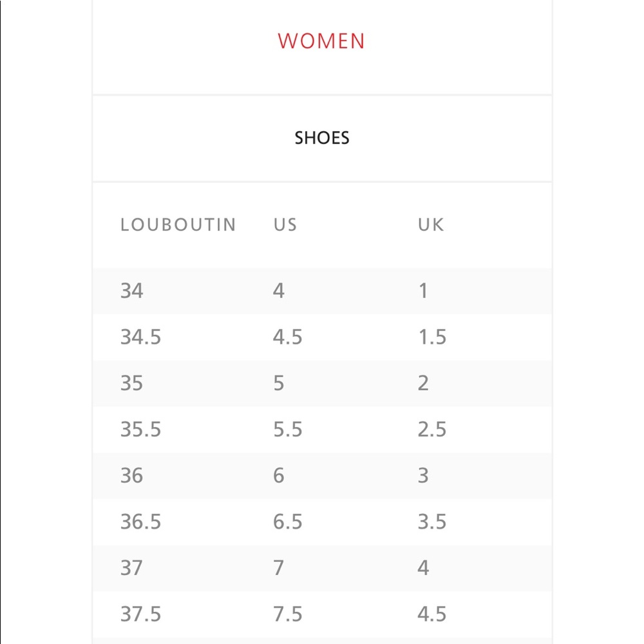Click the US column header
Screen dimensions: 644x644
[x=285, y=225]
